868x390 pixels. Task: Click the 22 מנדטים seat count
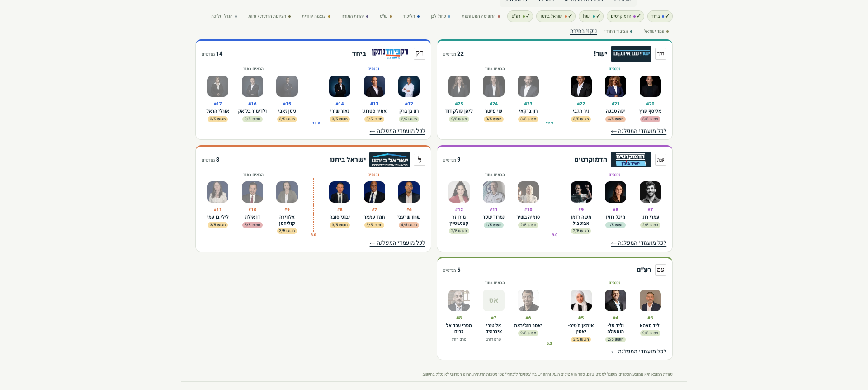453,54
